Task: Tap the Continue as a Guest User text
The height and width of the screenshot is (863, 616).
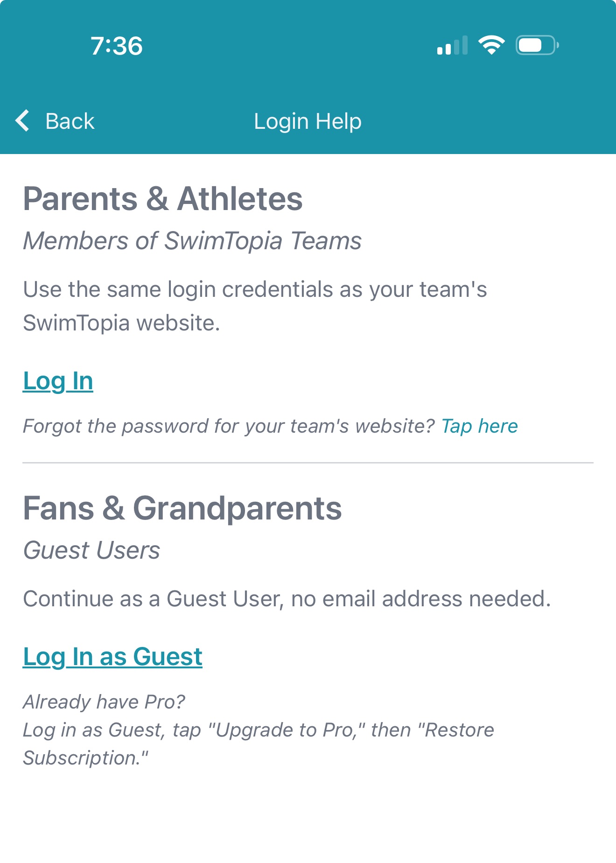Action: click(x=287, y=599)
